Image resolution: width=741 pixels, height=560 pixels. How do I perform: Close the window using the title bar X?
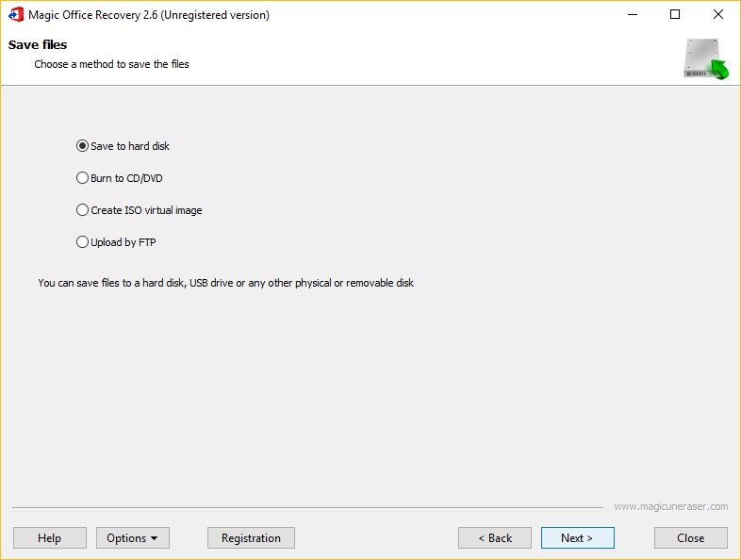(x=718, y=15)
